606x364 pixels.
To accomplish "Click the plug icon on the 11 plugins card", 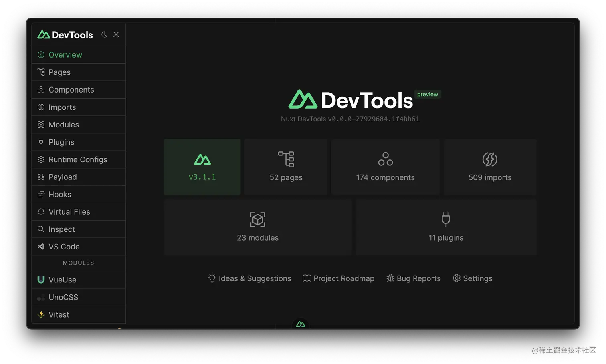I will point(446,219).
